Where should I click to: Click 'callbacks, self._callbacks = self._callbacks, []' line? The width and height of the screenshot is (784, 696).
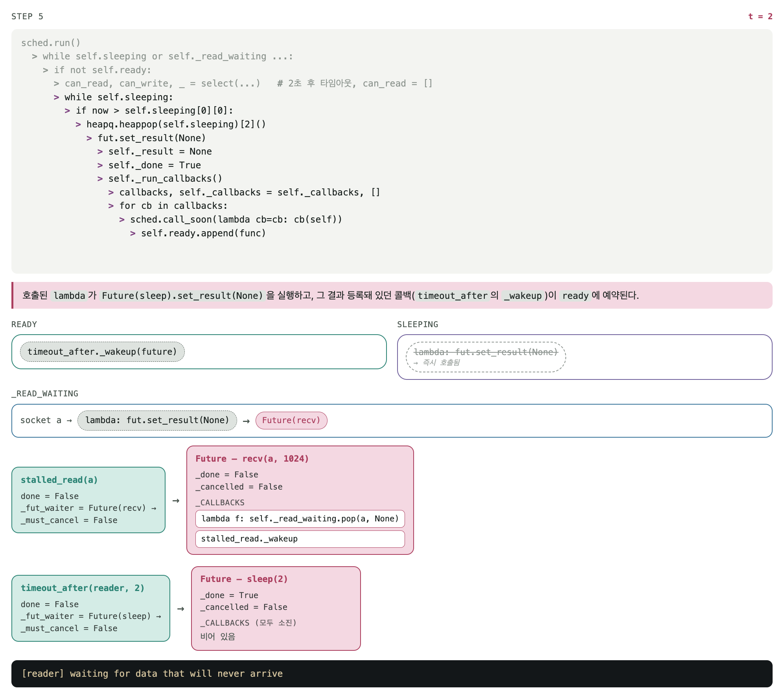244,192
